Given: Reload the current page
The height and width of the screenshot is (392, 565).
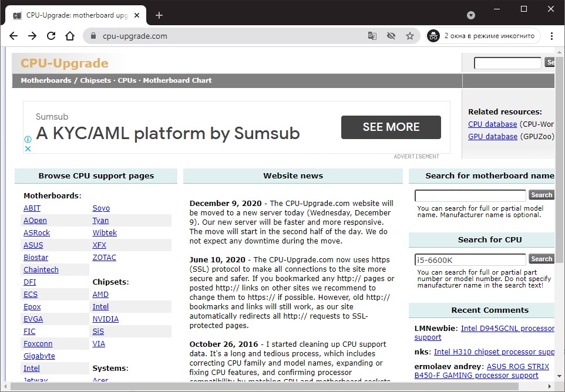Looking at the screenshot, I should (51, 36).
